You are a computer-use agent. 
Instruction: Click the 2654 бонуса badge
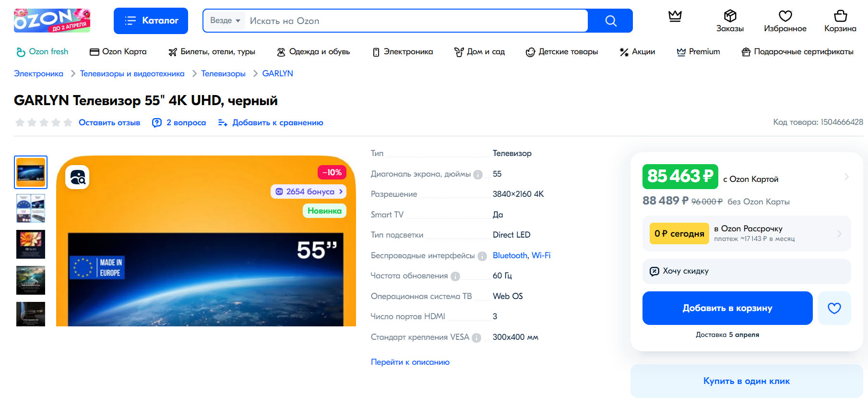[309, 192]
